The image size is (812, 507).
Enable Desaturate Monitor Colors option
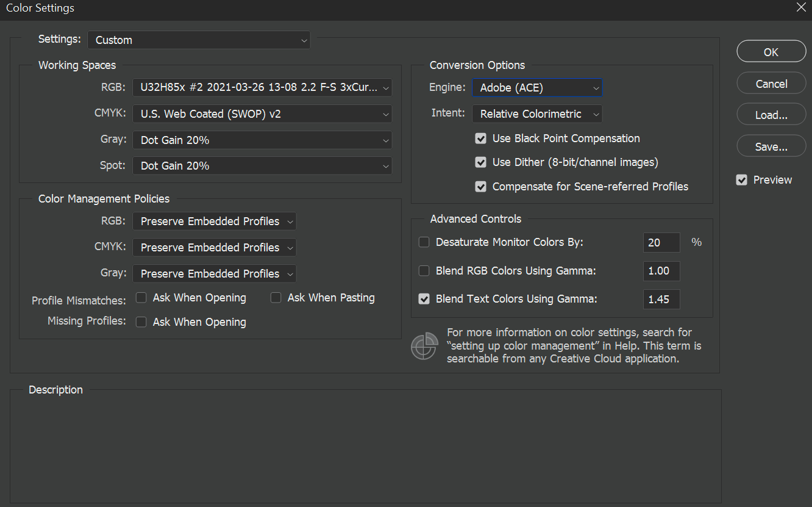(424, 242)
